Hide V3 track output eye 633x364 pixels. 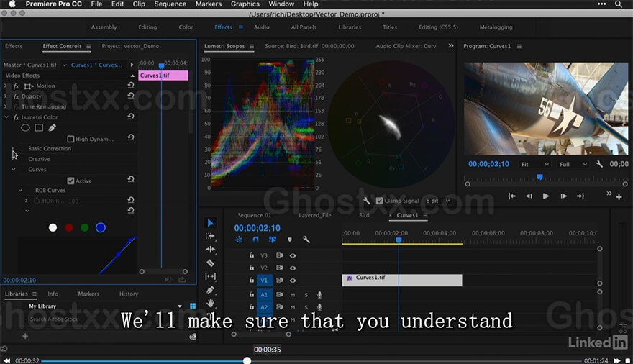[x=293, y=255]
